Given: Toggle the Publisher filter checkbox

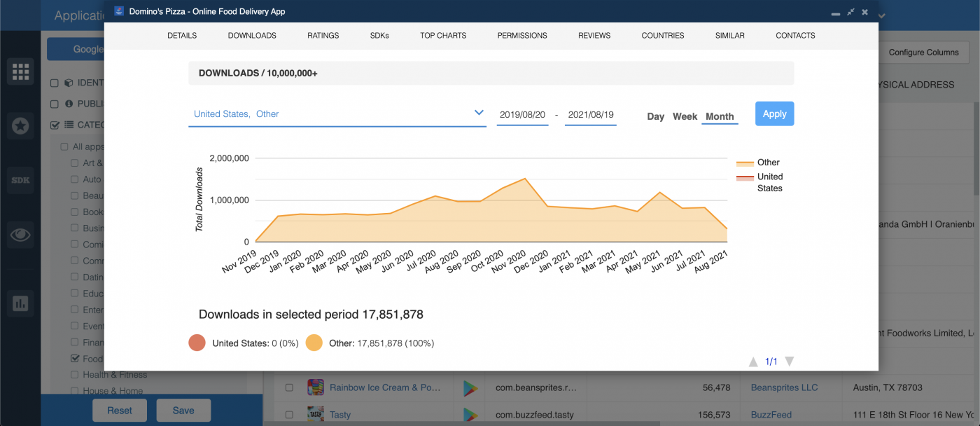Looking at the screenshot, I should click(x=55, y=104).
